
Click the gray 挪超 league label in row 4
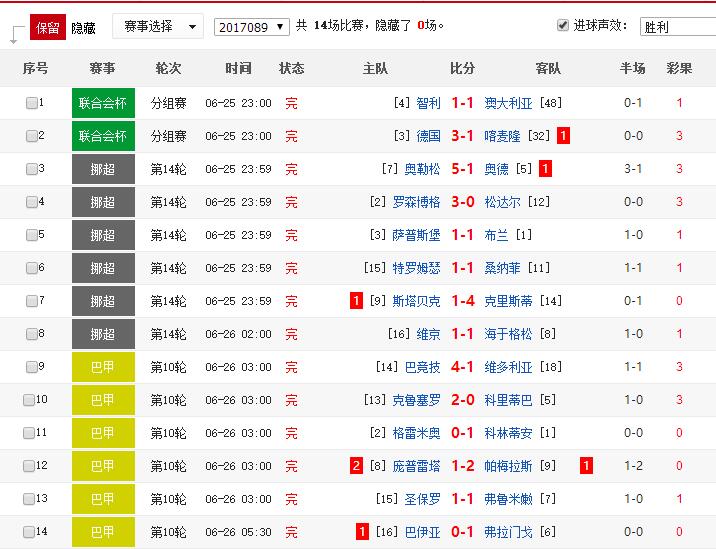103,202
